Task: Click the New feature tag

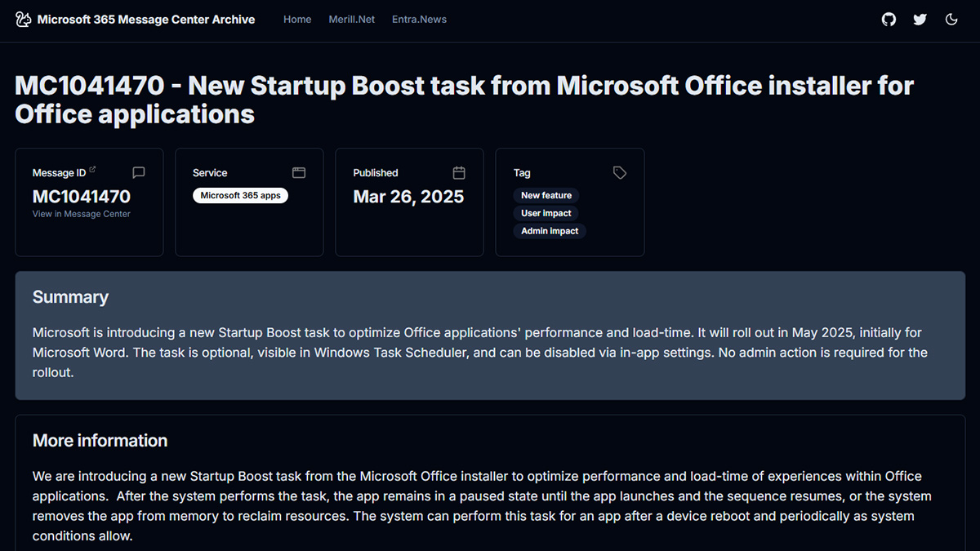Action: (546, 196)
